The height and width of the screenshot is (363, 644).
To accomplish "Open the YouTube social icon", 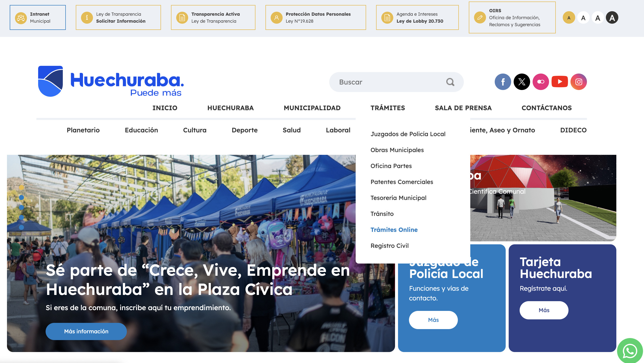I will (x=560, y=82).
